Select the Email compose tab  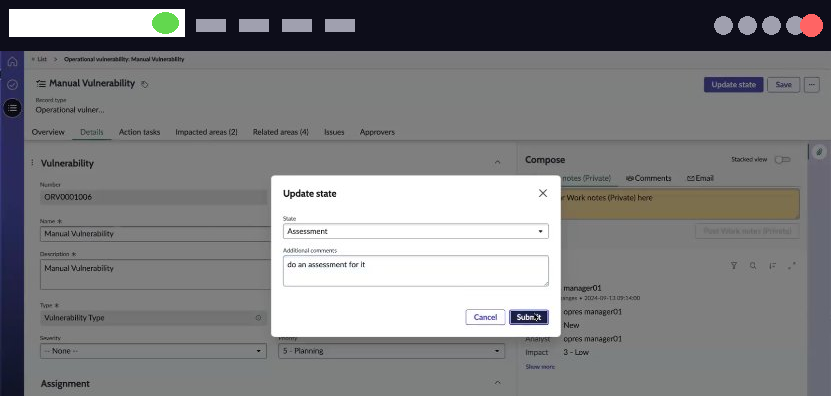tap(700, 178)
